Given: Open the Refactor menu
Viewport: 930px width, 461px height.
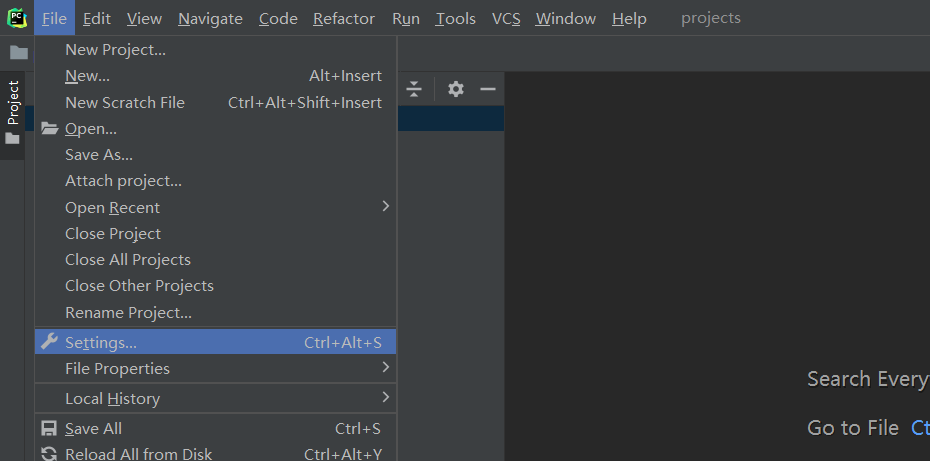Looking at the screenshot, I should pos(344,18).
